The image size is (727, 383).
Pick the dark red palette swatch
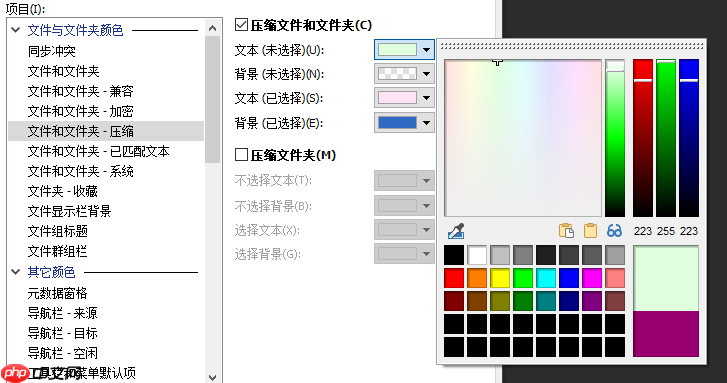tap(454, 301)
